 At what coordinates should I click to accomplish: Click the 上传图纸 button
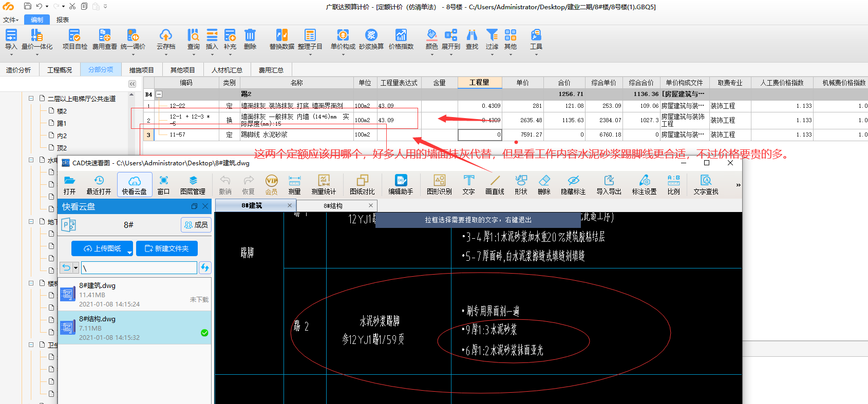click(102, 248)
